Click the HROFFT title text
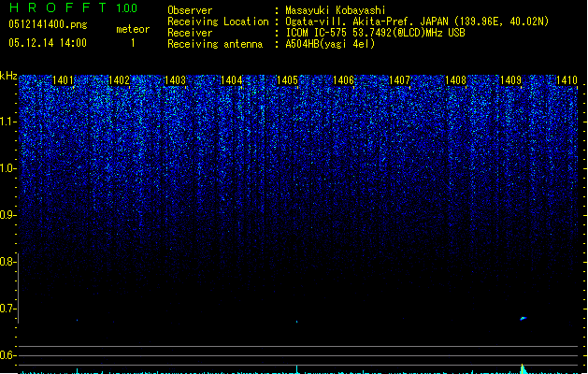This screenshot has height=374, width=588. [x=58, y=7]
